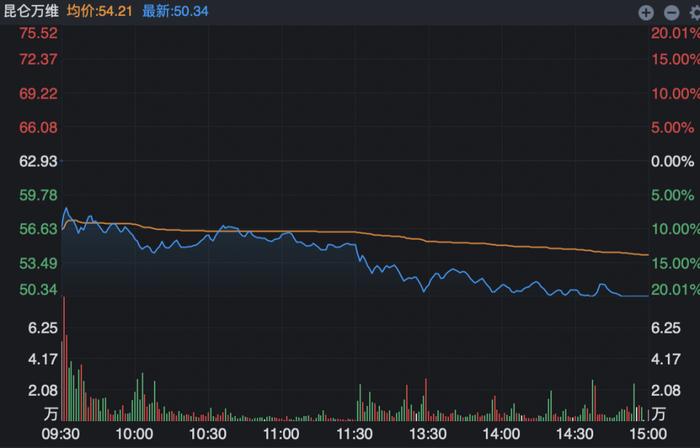Open the chart settings gear icon
The height and width of the screenshot is (448, 700).
coord(695,12)
